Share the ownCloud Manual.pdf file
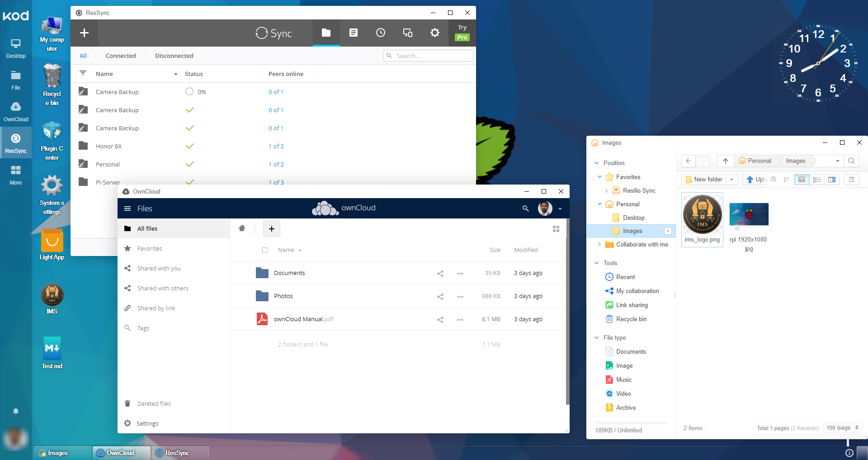This screenshot has width=868, height=460. tap(440, 319)
